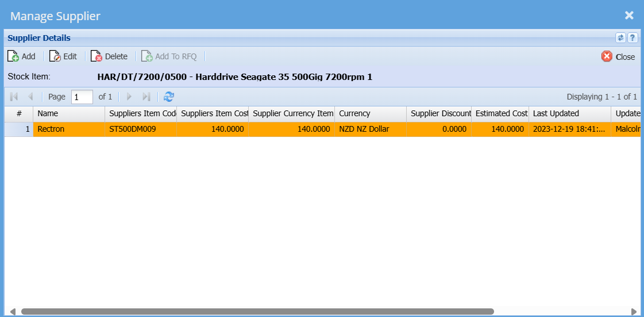Go to the last page arrow
Viewport: 644px width, 317px height.
146,97
